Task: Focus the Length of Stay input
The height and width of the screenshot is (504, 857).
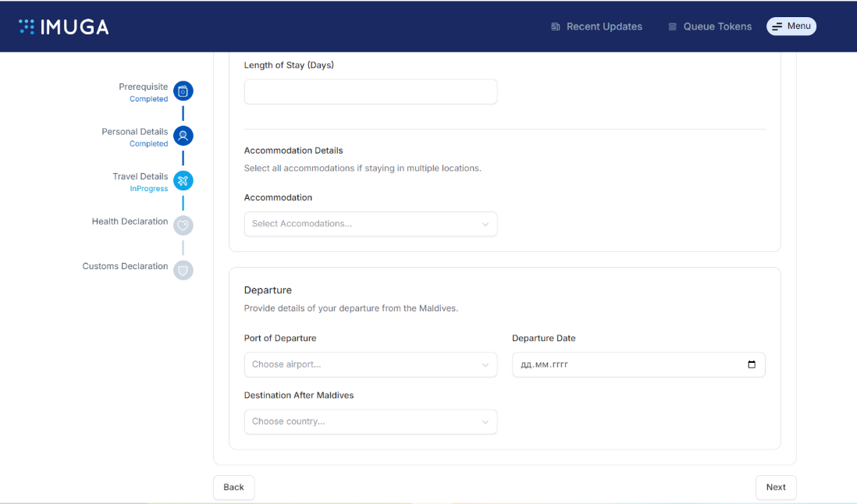Action: coord(370,91)
